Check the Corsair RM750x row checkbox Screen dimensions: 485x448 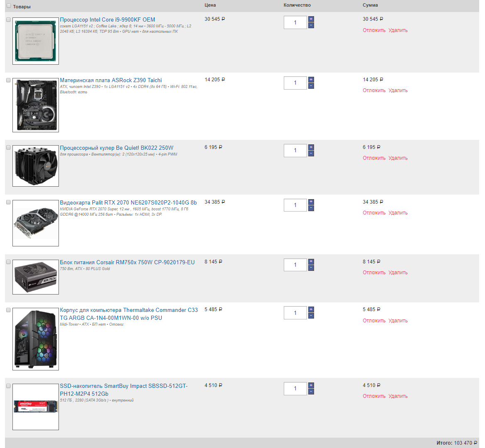[8, 262]
